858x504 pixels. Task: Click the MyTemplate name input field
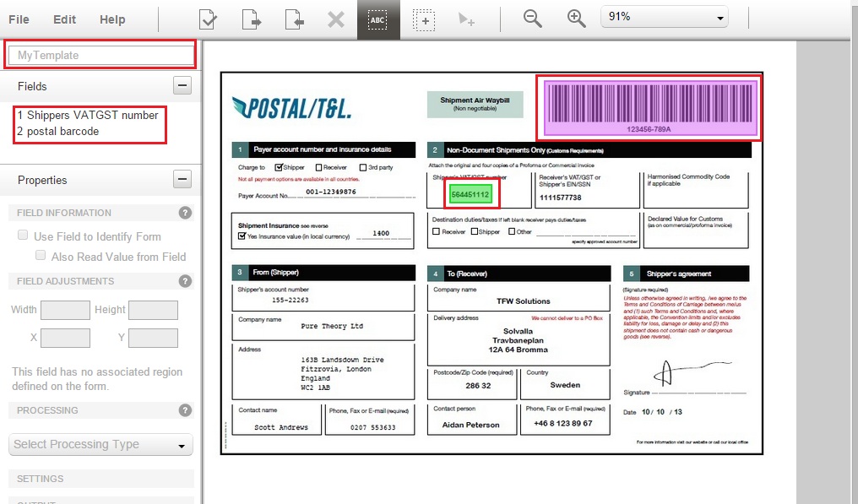(100, 55)
